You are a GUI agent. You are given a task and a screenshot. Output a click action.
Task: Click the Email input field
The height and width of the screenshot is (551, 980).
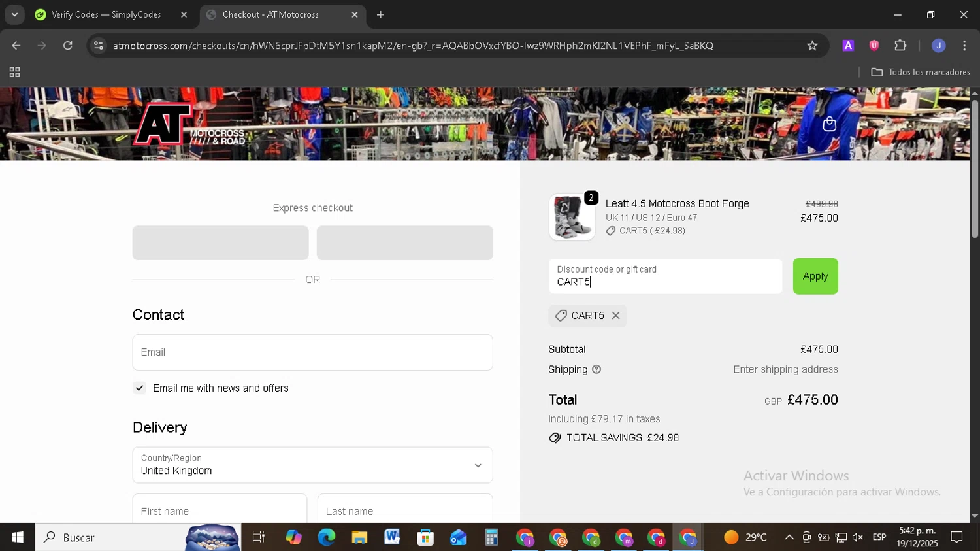click(312, 352)
